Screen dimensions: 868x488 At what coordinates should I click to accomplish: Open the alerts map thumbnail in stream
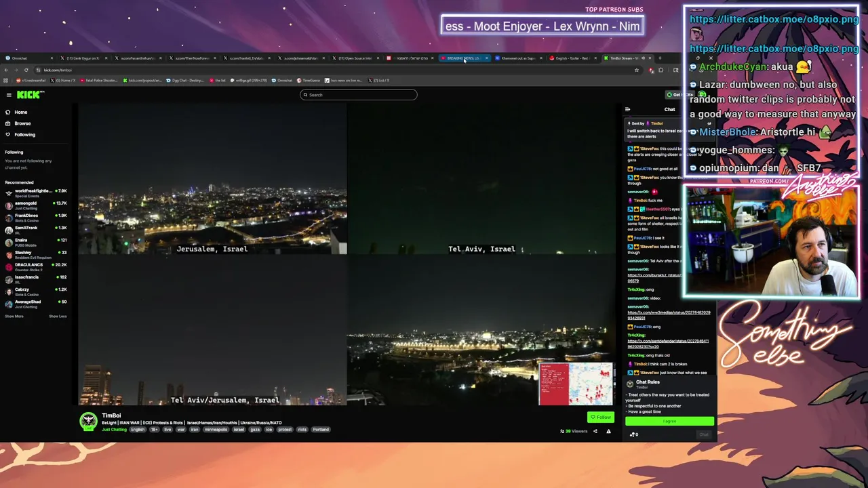(576, 384)
